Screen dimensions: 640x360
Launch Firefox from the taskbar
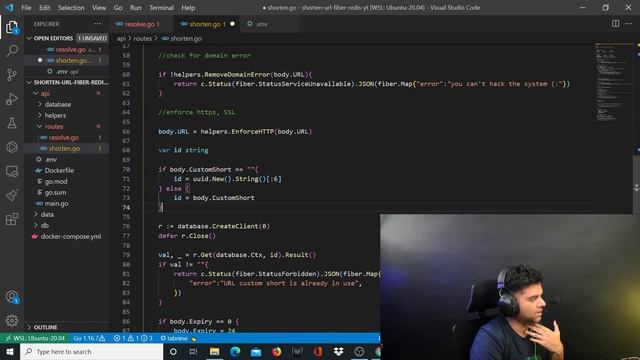coord(276,351)
